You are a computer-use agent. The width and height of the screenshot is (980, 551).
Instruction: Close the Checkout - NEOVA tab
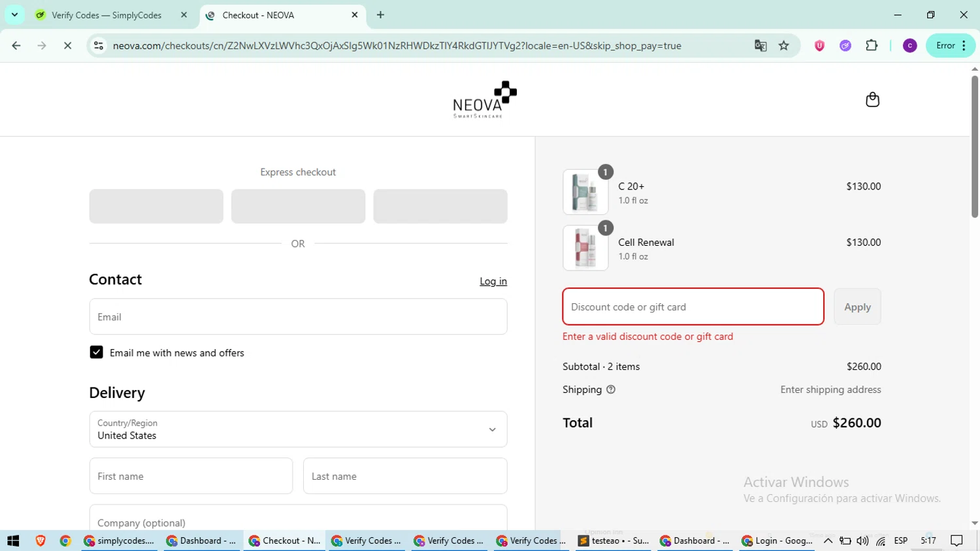[x=355, y=15]
